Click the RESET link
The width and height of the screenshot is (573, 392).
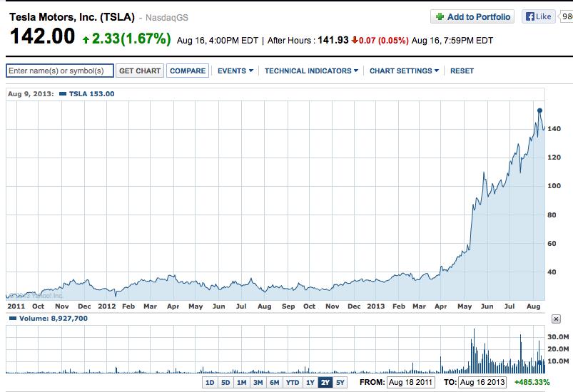coord(462,71)
